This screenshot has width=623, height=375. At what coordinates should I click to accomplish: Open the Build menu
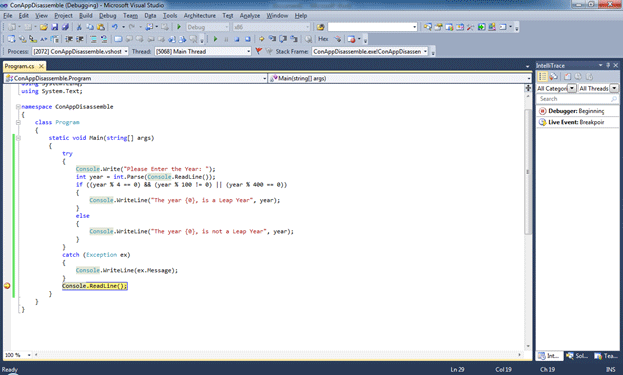coord(86,15)
